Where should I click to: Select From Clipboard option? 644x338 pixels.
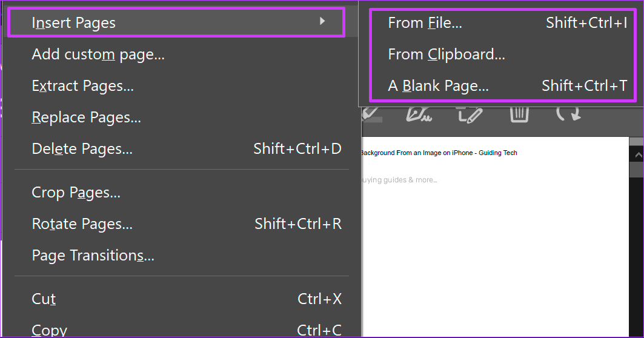point(446,55)
